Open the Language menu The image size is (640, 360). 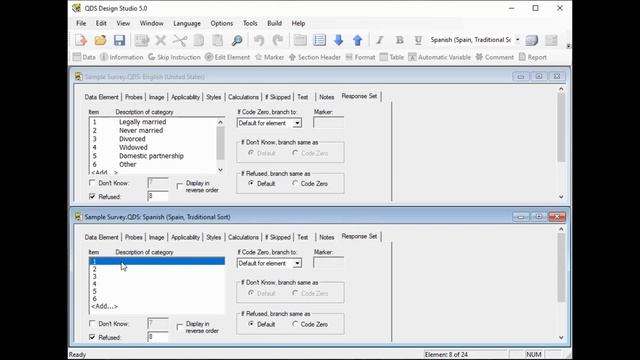[x=187, y=23]
